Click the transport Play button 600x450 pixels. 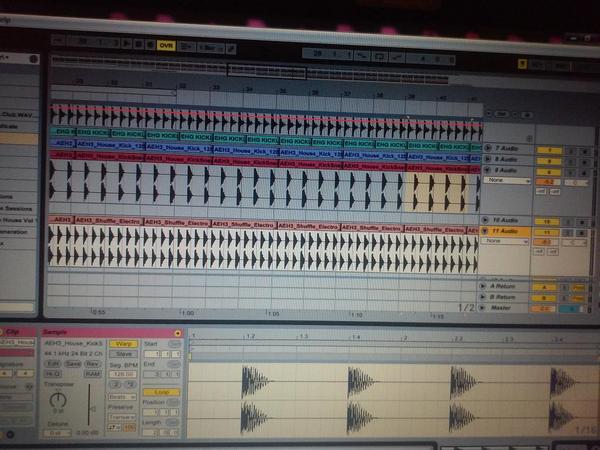coord(126,43)
